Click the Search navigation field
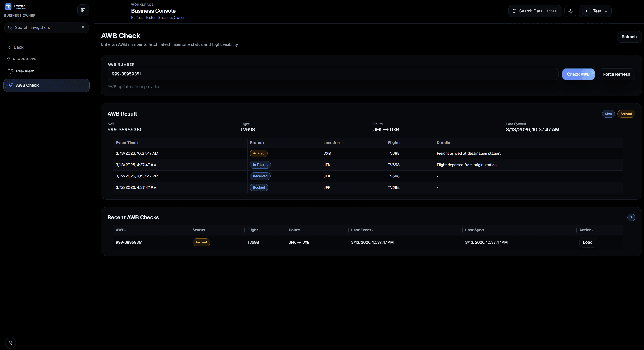Viewport: 644px width, 350px height. click(46, 28)
